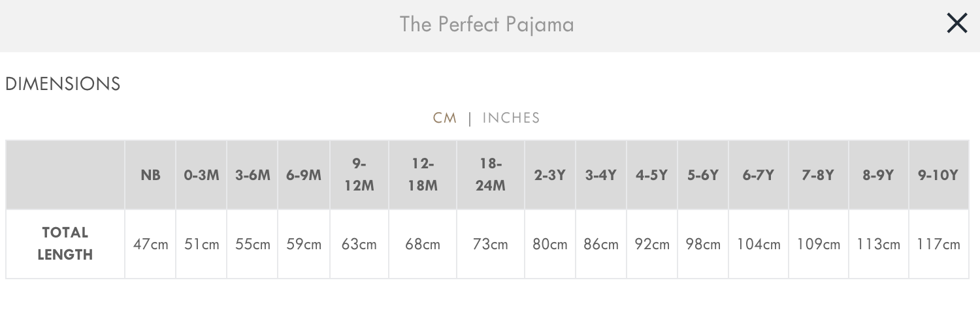Image resolution: width=980 pixels, height=321 pixels.
Task: Select the CM unit option
Action: coord(445,118)
